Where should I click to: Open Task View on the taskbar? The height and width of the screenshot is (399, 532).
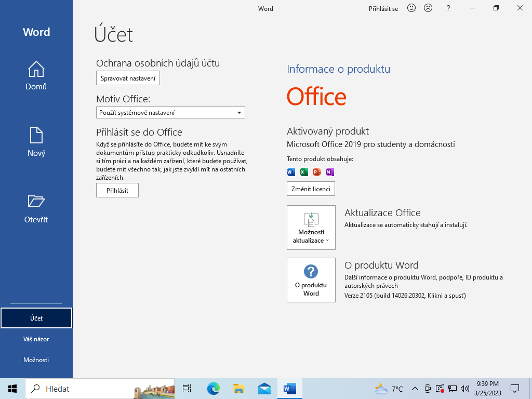coord(187,389)
